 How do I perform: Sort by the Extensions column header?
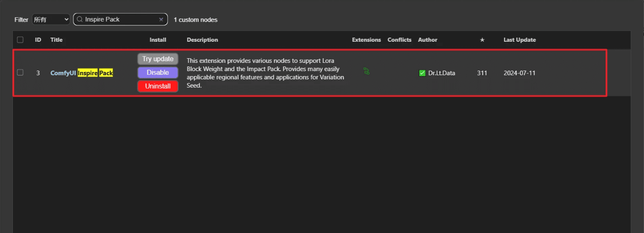(x=366, y=40)
